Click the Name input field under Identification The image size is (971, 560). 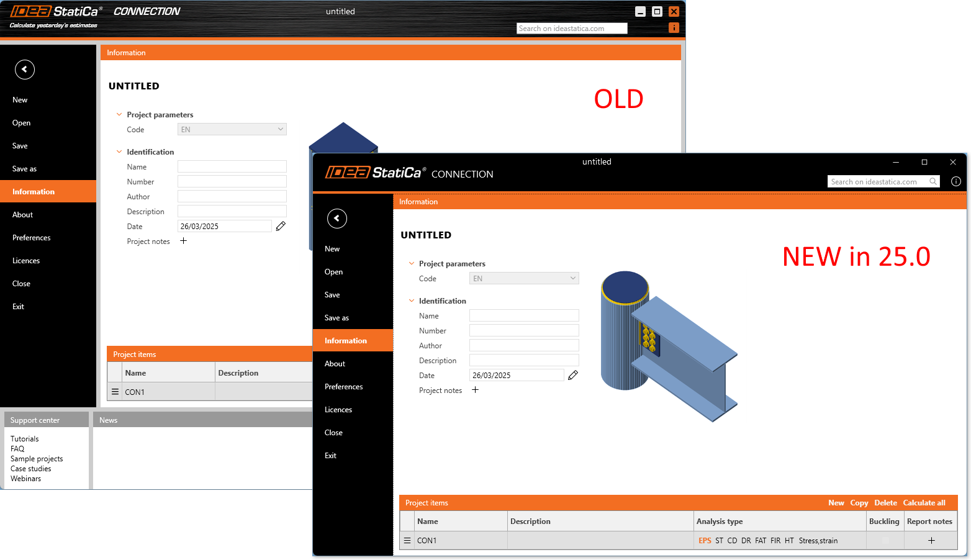523,315
